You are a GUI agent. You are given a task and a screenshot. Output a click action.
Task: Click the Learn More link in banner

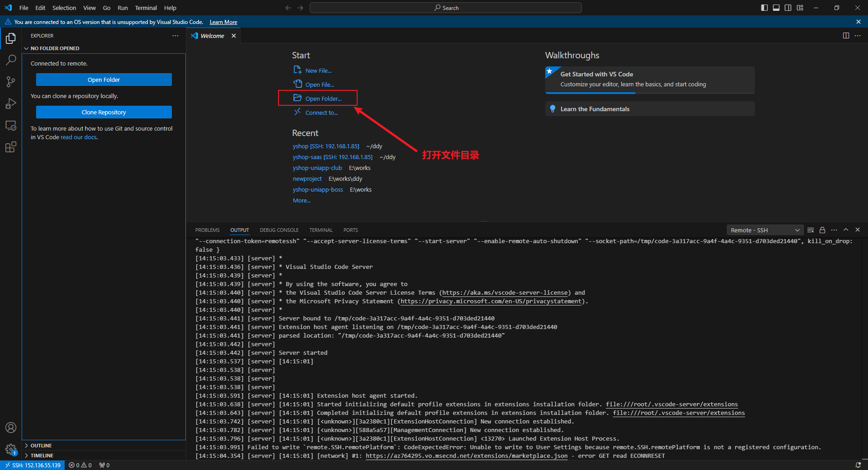tap(223, 22)
